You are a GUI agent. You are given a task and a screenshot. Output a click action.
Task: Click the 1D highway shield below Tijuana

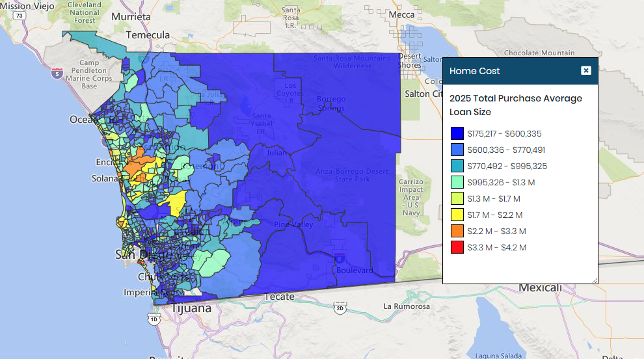[154, 319]
